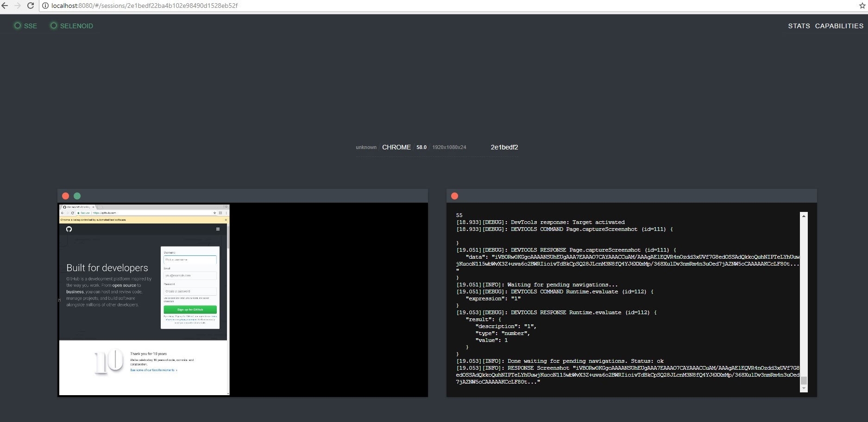Toggle fullscreen with the green circle button

tap(77, 196)
